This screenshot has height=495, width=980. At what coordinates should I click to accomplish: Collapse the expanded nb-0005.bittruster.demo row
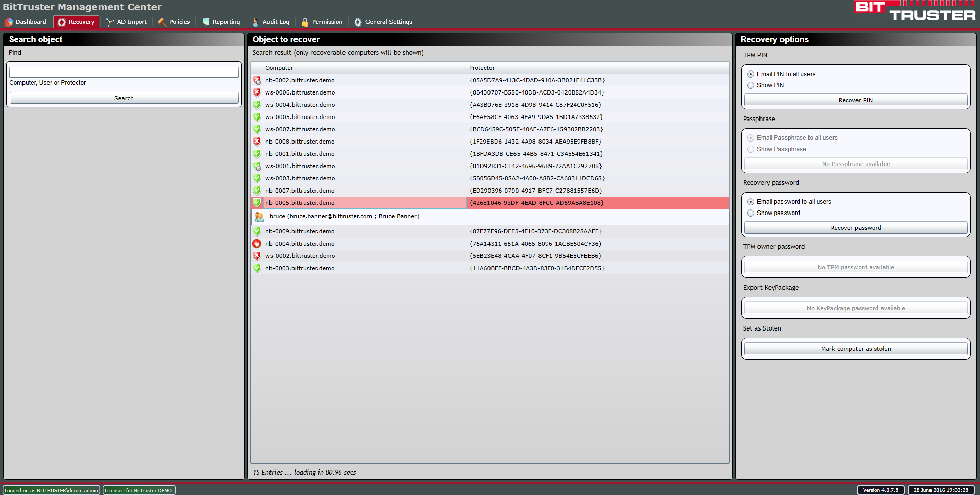pyautogui.click(x=300, y=203)
